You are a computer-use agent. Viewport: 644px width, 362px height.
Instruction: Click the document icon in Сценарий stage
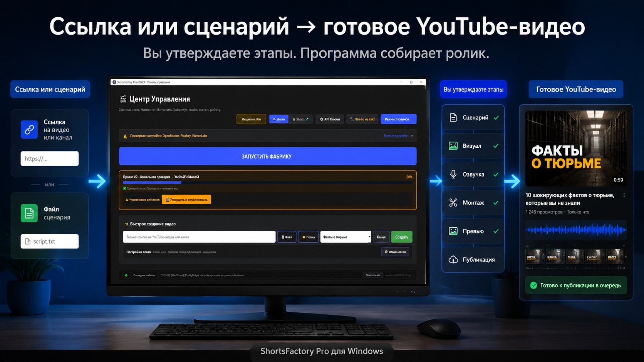click(x=453, y=117)
